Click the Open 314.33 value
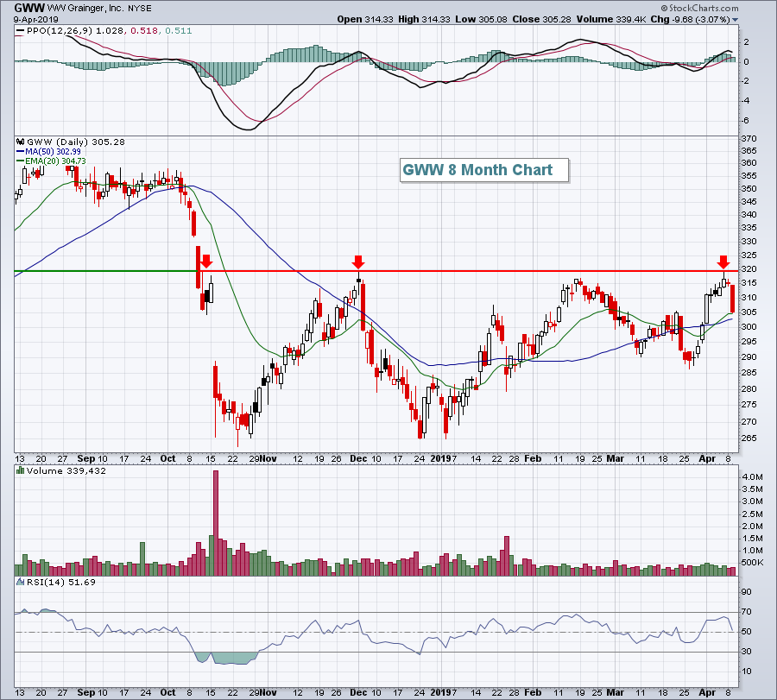The height and width of the screenshot is (700, 777). tap(365, 19)
